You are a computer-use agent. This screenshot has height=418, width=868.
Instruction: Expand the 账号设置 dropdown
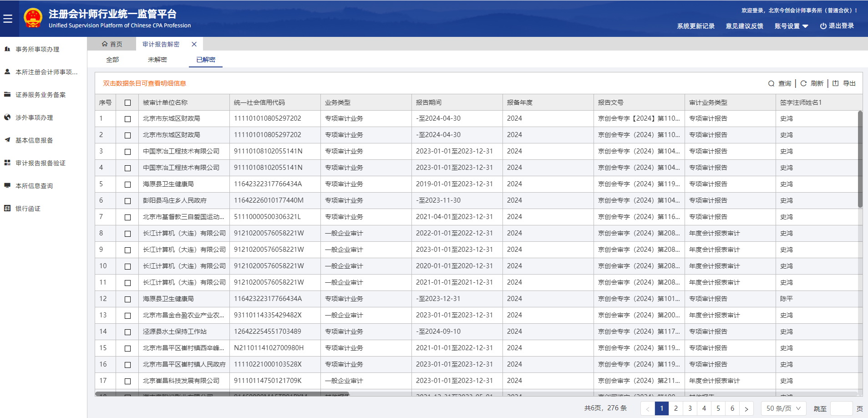click(x=791, y=26)
